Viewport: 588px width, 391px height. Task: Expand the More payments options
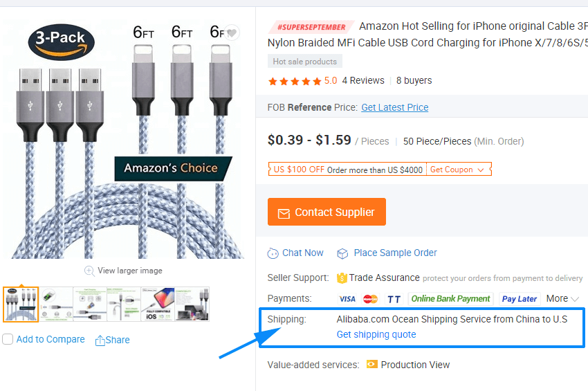pyautogui.click(x=562, y=299)
